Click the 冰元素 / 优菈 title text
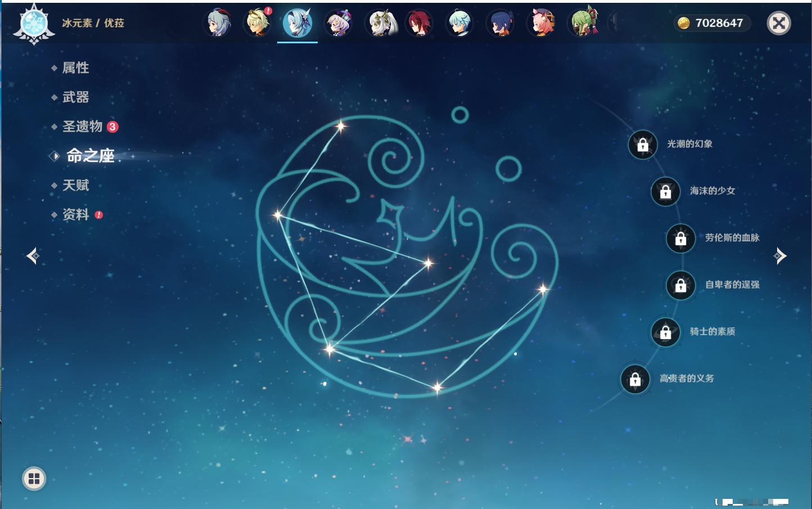The height and width of the screenshot is (509, 812). pyautogui.click(x=93, y=23)
